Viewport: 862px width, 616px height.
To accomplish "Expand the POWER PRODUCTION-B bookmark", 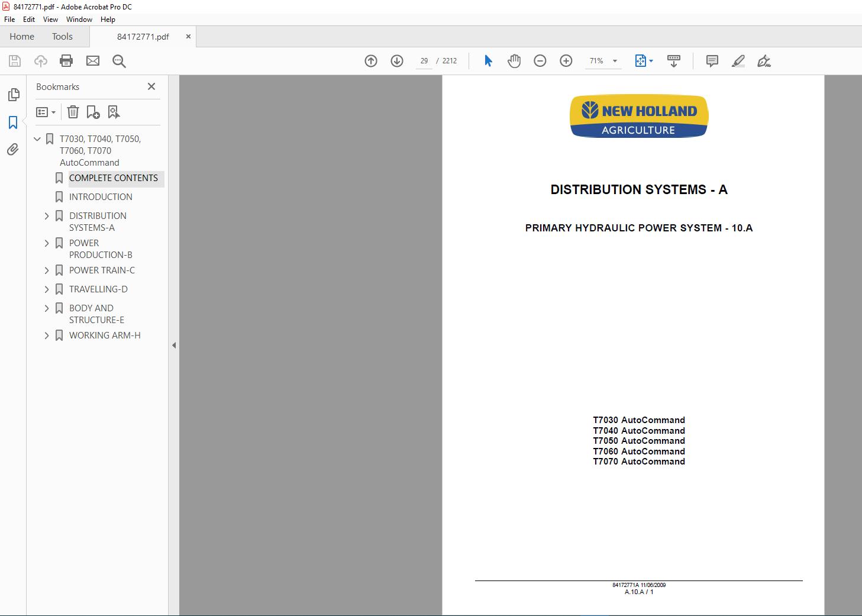I will [47, 243].
